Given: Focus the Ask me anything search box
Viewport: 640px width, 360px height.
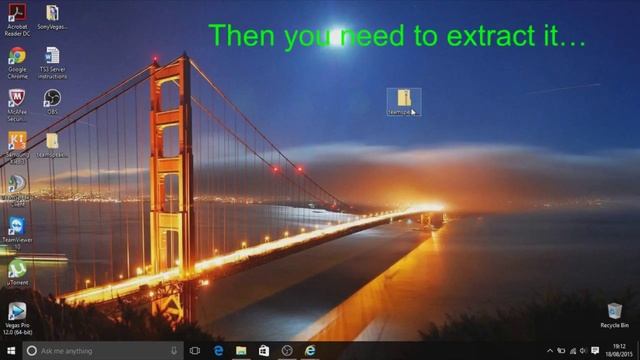Looking at the screenshot, I should click(x=103, y=351).
